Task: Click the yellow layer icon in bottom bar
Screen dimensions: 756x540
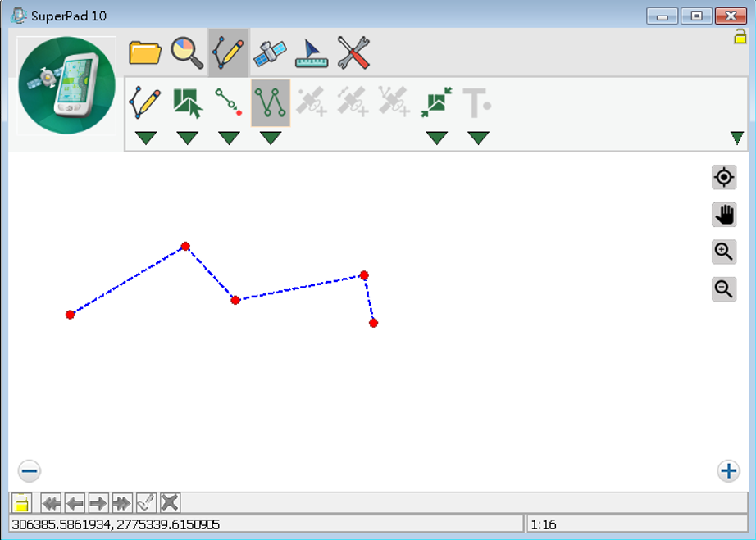Action: click(21, 503)
